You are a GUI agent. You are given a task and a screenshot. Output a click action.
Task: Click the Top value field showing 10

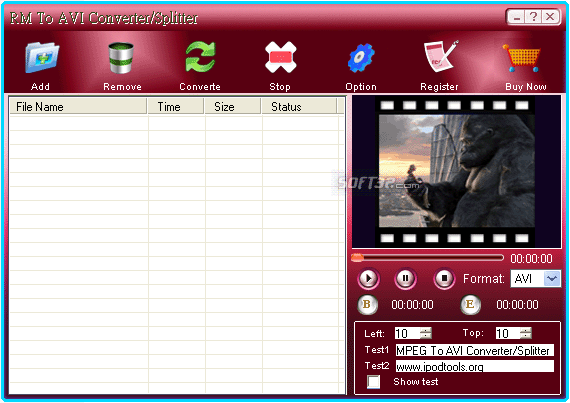pyautogui.click(x=507, y=333)
